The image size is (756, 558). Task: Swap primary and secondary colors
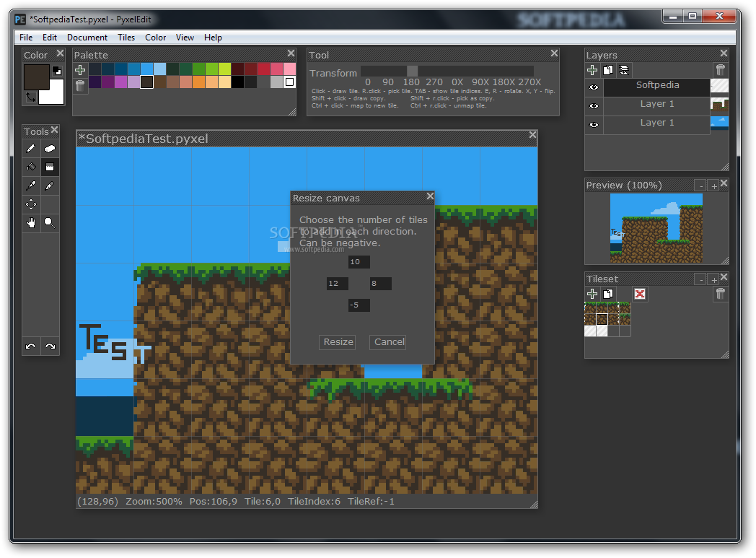30,97
